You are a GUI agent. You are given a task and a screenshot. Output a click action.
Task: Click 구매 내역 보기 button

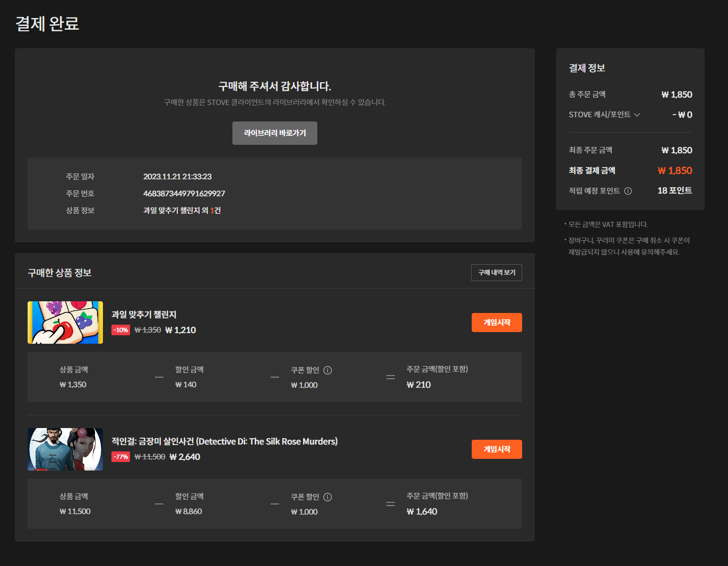496,273
